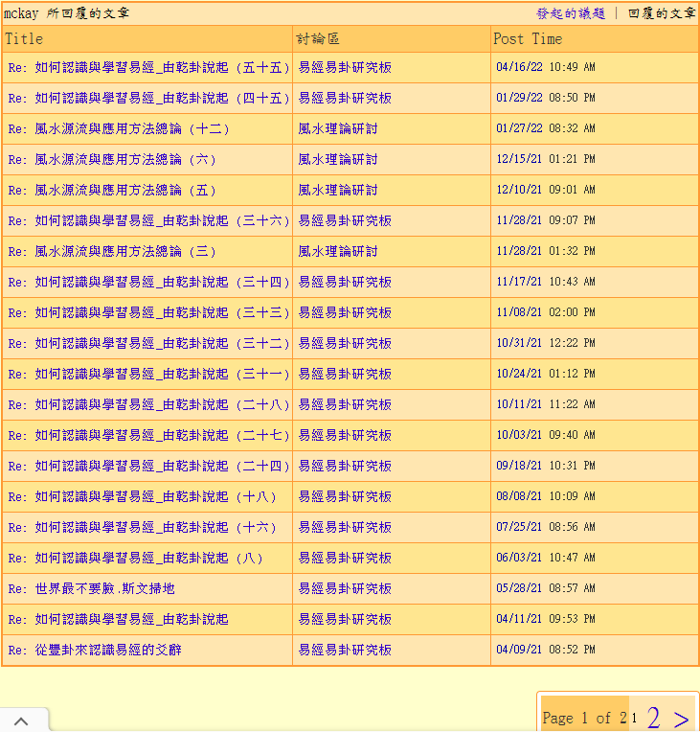Screen dimensions: 700x732
Task: Open the reply on 易經 part (八)
Action: tap(135, 559)
